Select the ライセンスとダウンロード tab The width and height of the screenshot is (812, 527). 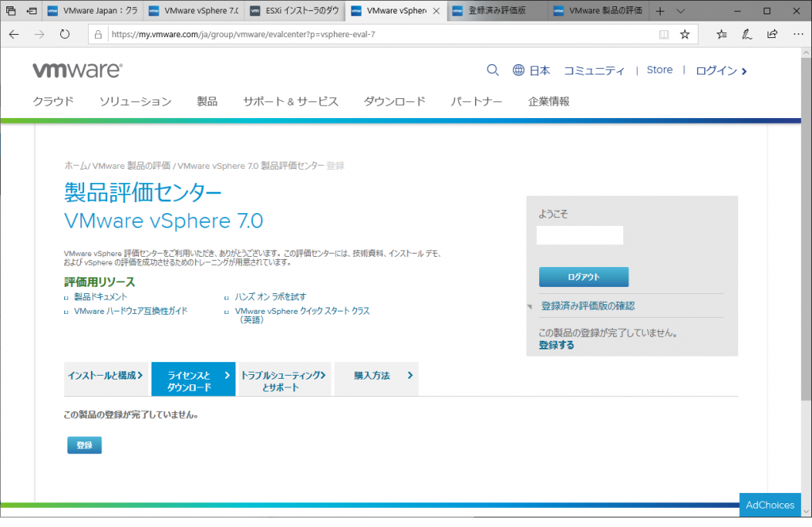point(193,379)
